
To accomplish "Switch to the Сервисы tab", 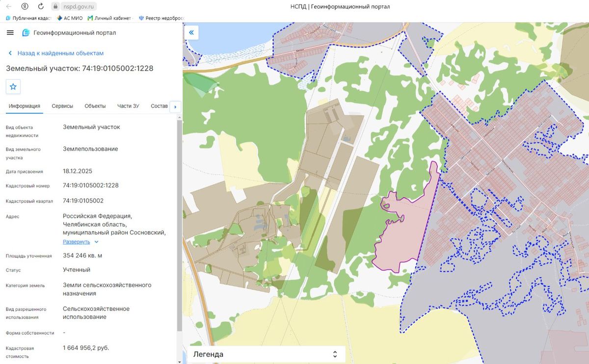I will click(x=62, y=106).
